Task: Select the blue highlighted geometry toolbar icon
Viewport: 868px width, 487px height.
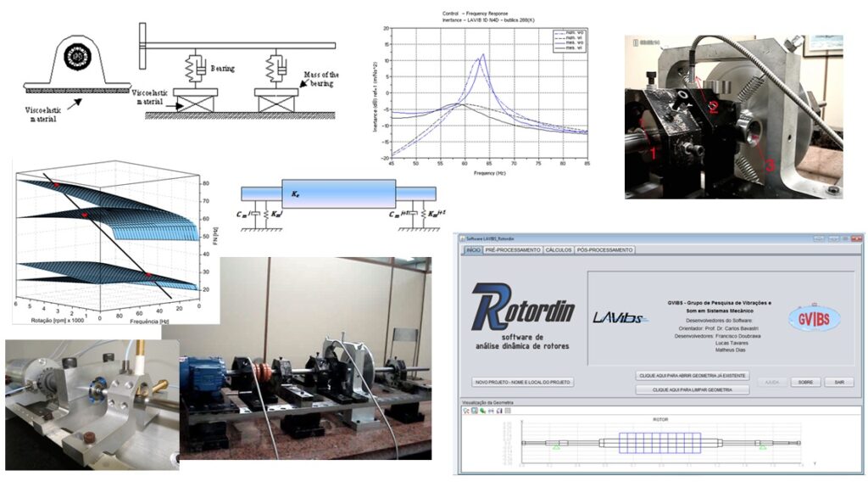Action: [x=475, y=411]
